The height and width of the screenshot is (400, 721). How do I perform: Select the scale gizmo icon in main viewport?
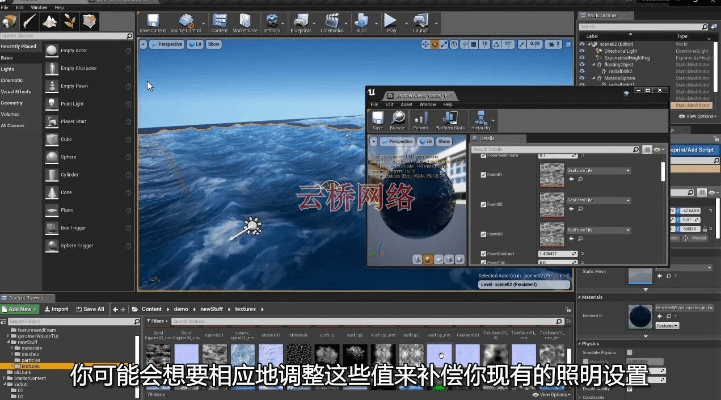coord(443,45)
